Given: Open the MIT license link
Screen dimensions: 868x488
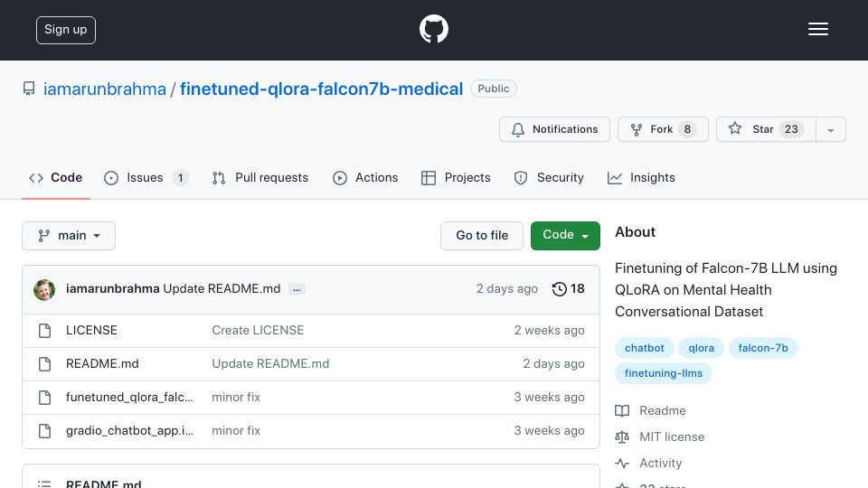Looking at the screenshot, I should coord(672,437).
